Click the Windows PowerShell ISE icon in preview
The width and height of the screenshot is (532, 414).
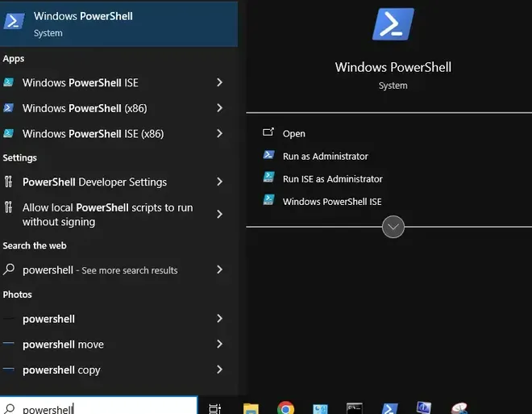pyautogui.click(x=268, y=199)
